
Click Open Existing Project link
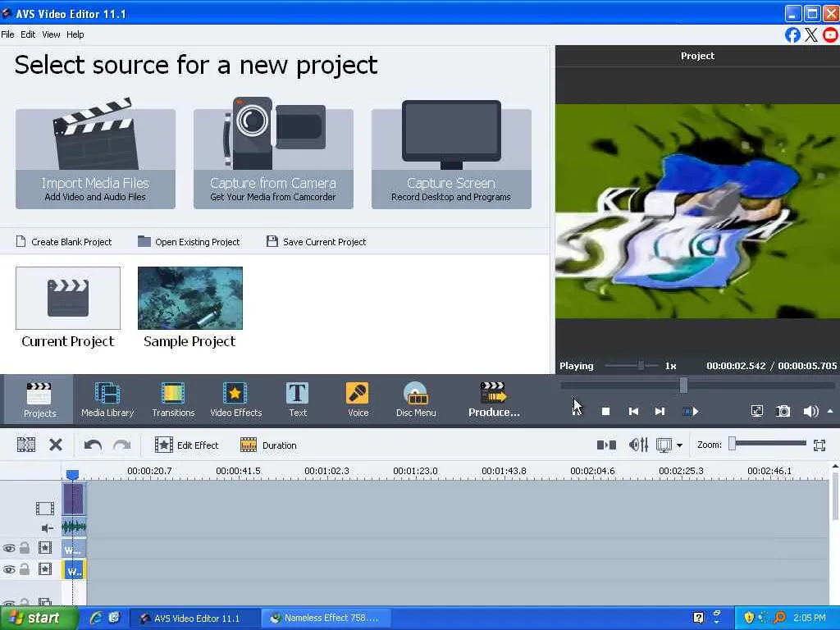189,242
